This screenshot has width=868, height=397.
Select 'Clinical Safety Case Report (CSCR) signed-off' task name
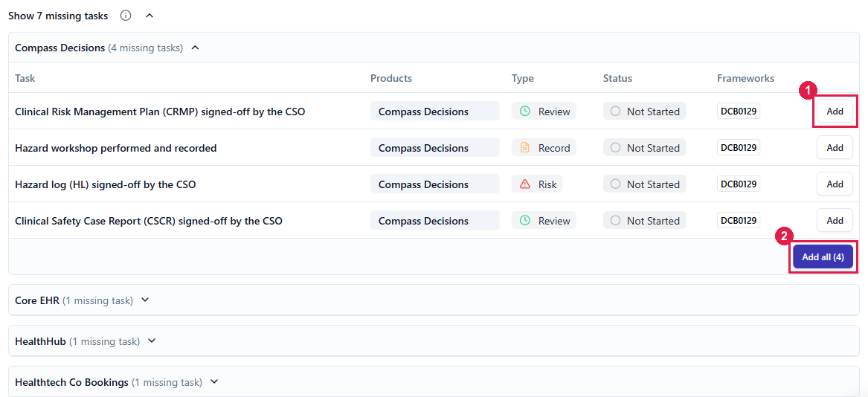(x=148, y=221)
